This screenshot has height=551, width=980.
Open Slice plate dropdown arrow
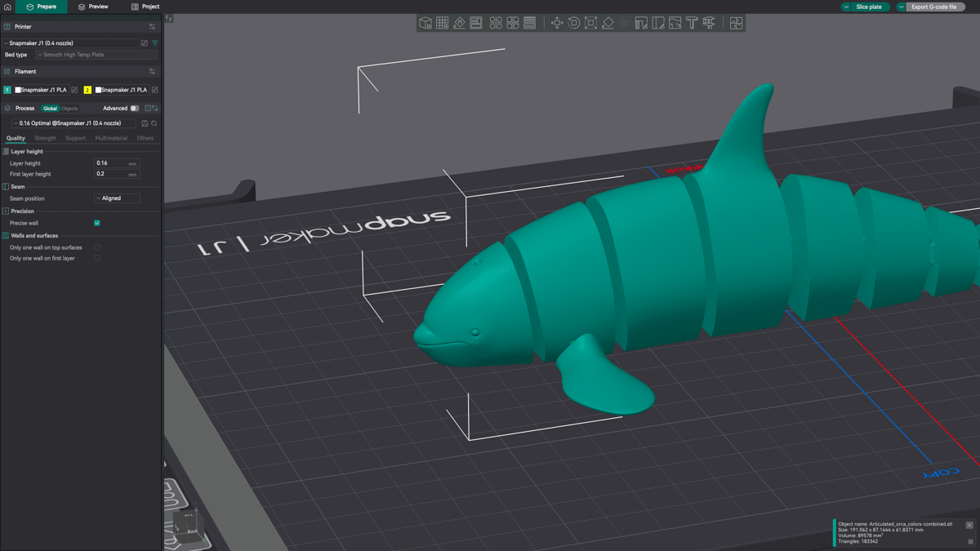click(x=846, y=7)
